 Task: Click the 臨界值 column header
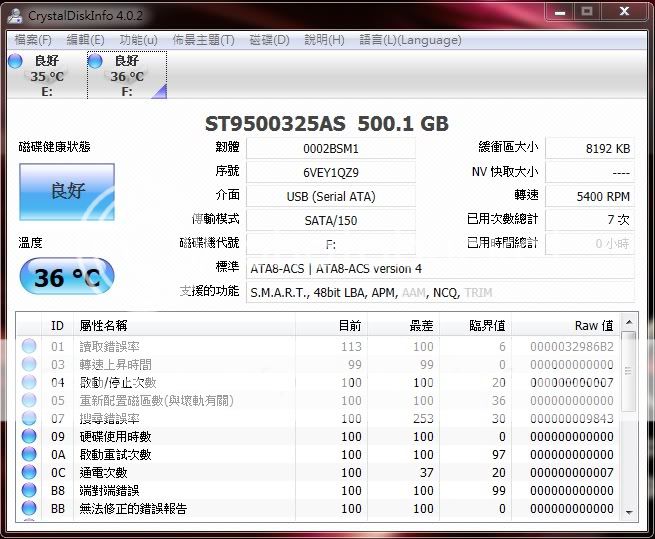475,325
